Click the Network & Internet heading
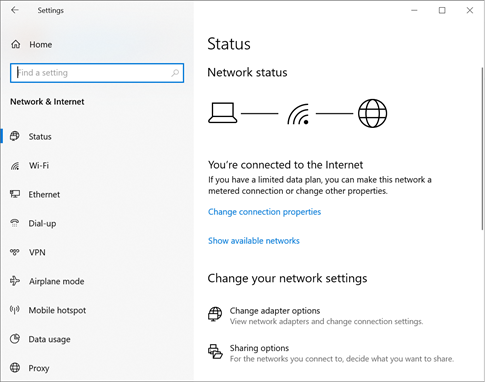This screenshot has height=382, width=485. pyautogui.click(x=47, y=102)
